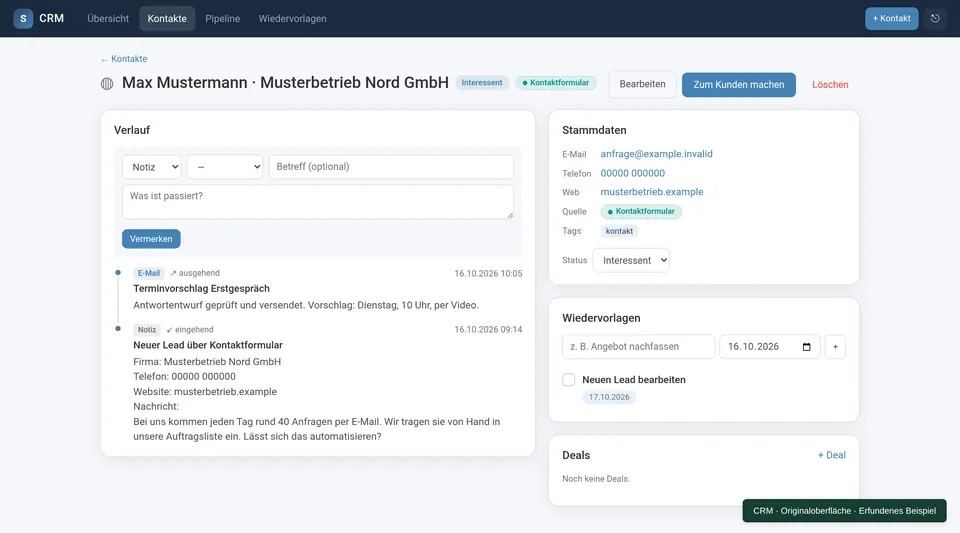Open email link anfrage@example.invalid
The image size is (960, 533).
tap(656, 154)
